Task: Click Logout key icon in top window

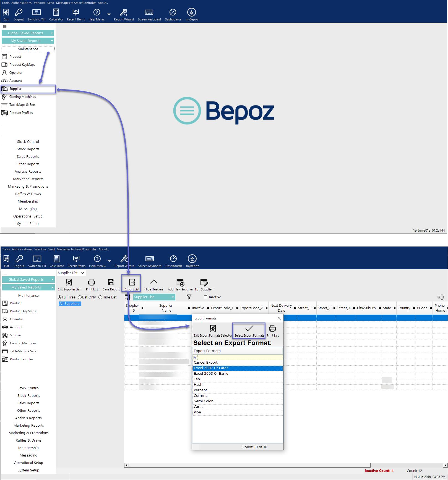Action: (x=19, y=12)
